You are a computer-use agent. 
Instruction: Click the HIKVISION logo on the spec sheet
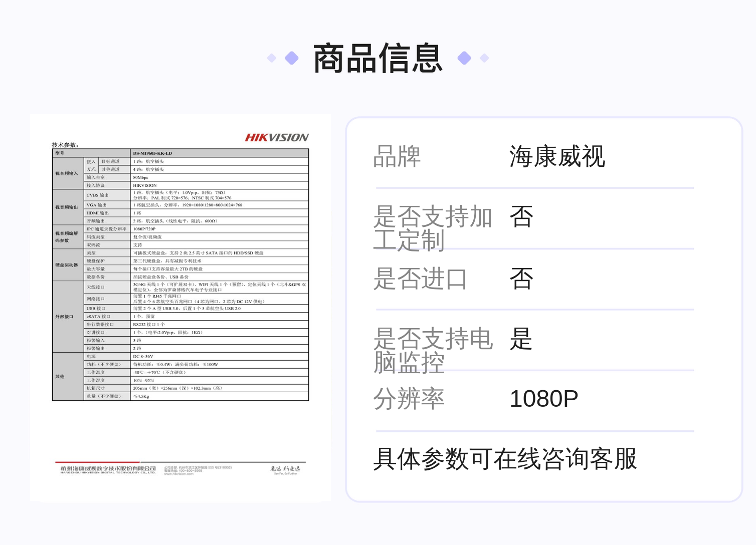click(277, 138)
